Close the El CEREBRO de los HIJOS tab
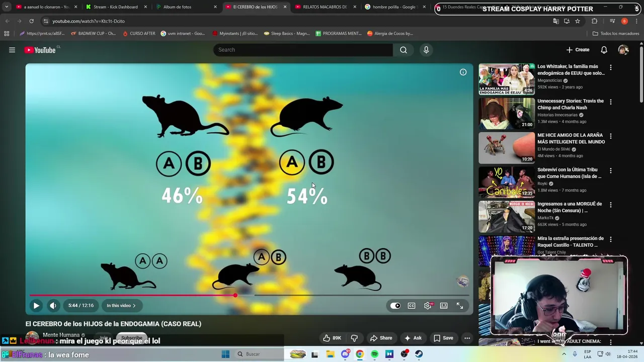 click(285, 7)
